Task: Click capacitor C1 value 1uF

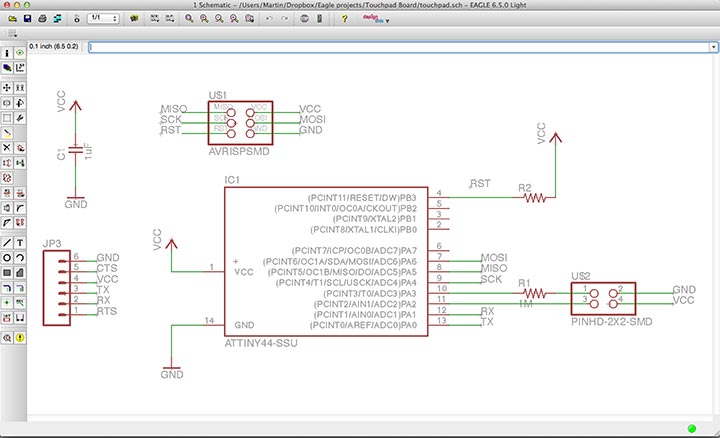Action: pyautogui.click(x=88, y=152)
